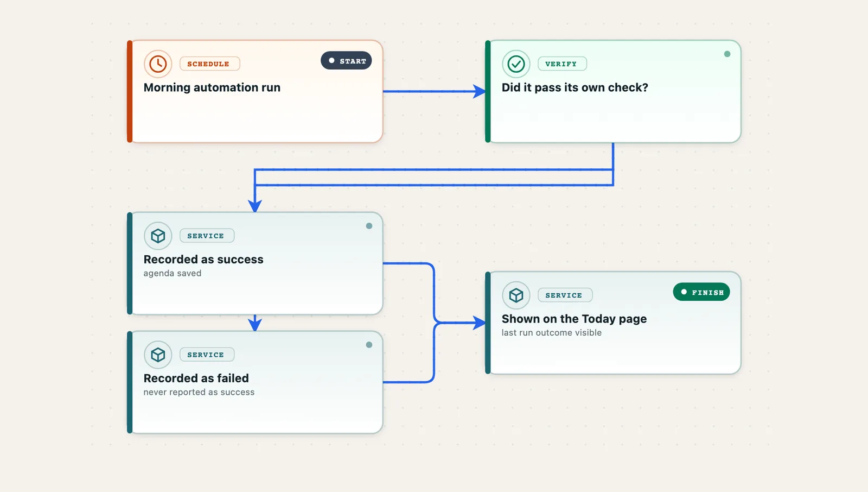
Task: Click the VERIFY tag label
Action: click(x=562, y=64)
